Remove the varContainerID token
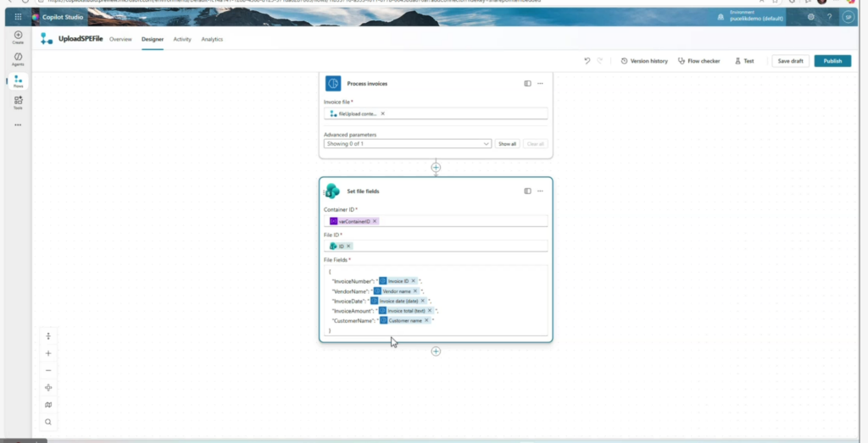 [374, 221]
